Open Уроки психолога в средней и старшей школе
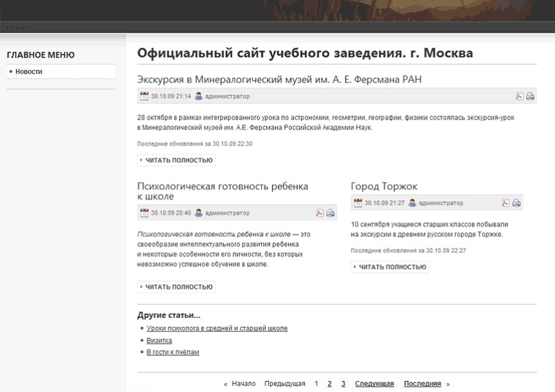The height and width of the screenshot is (392, 555). pyautogui.click(x=217, y=328)
